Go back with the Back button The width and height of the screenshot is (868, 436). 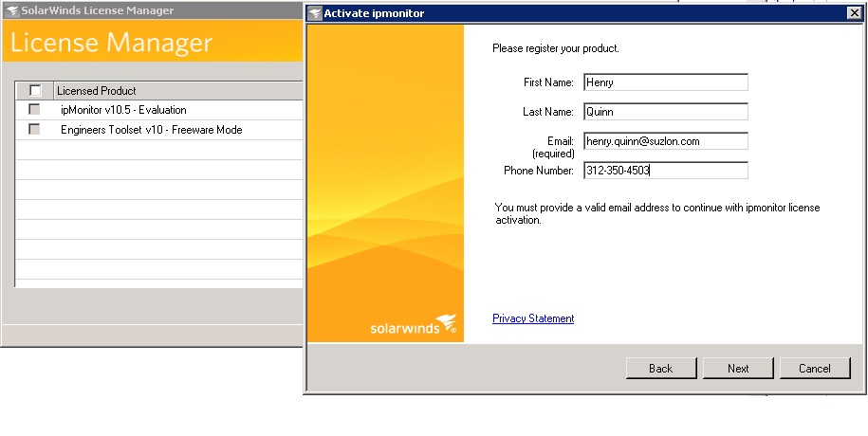(x=661, y=369)
